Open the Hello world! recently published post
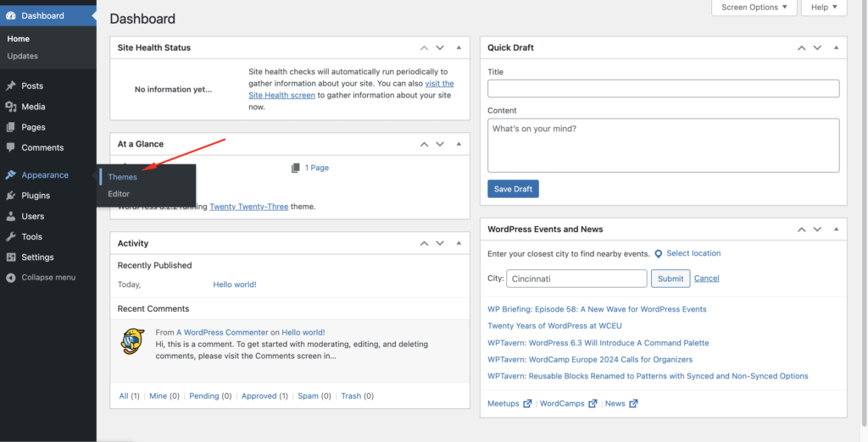Viewport: 868px width, 442px height. pyautogui.click(x=235, y=285)
